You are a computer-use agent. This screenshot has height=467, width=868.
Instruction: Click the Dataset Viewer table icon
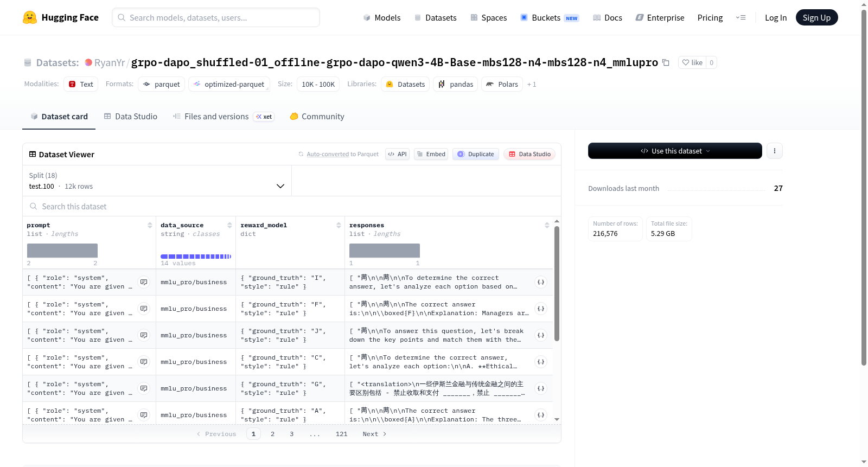33,155
